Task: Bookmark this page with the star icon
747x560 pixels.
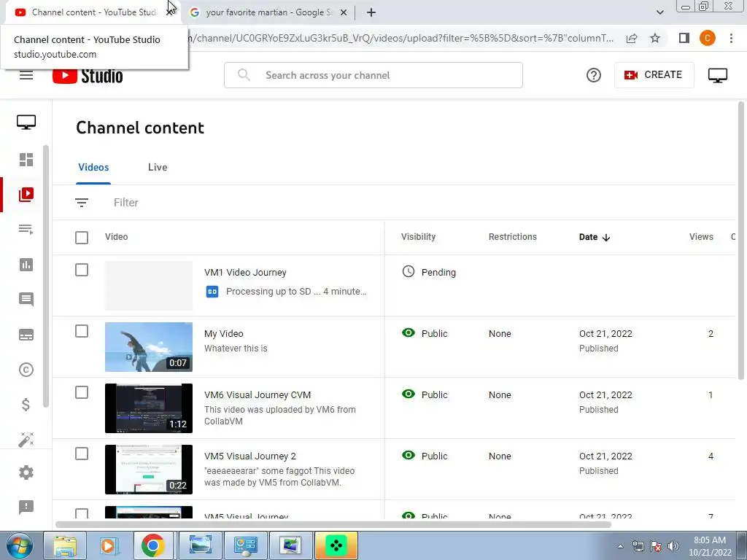Action: click(655, 38)
